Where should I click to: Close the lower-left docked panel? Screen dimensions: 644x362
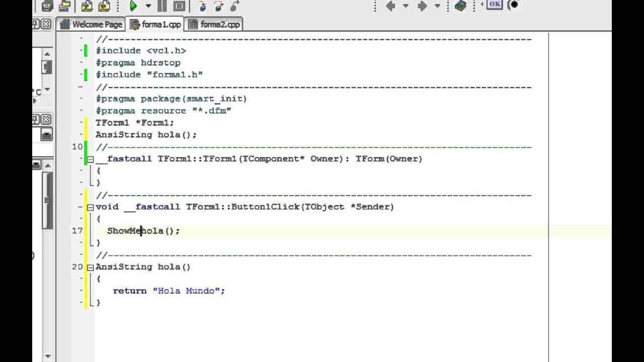(x=46, y=120)
